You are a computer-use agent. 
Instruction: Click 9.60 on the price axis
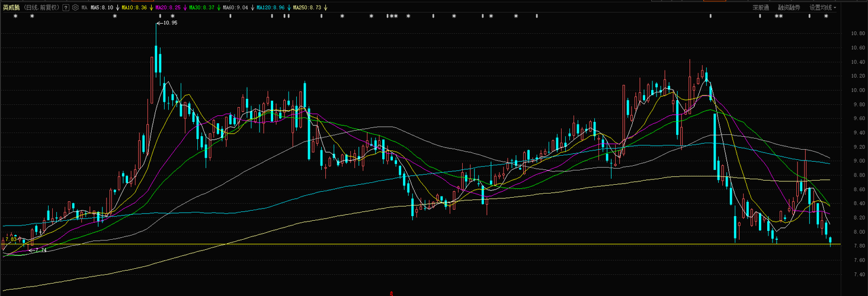[859, 118]
